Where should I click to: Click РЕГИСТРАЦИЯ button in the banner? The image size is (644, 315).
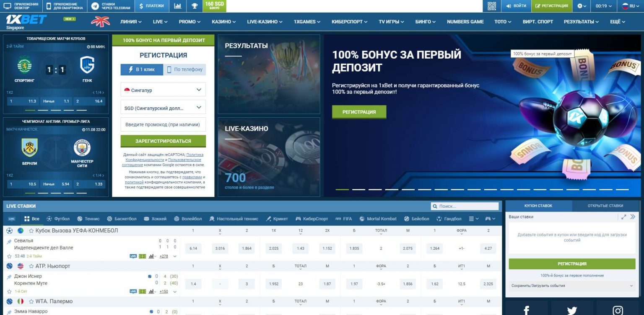point(359,112)
